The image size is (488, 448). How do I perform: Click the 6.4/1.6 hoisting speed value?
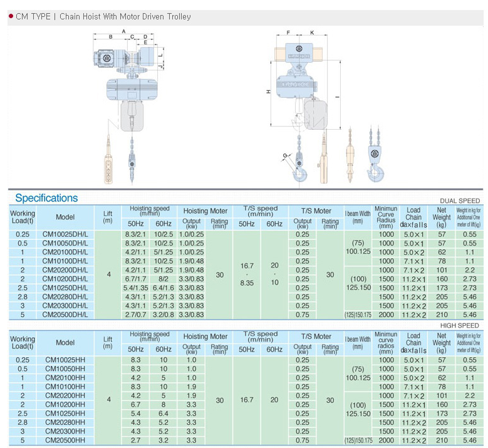(x=164, y=288)
